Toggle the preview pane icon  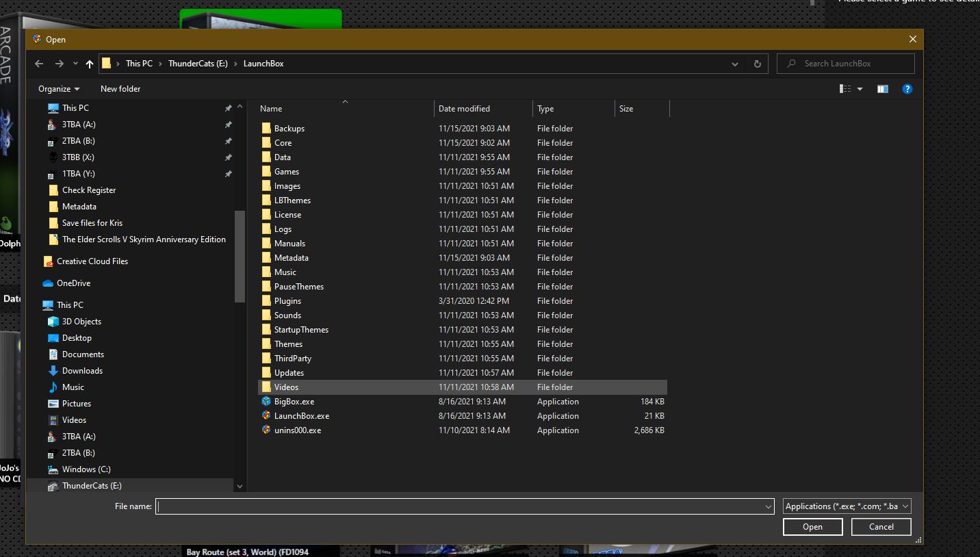coord(883,89)
